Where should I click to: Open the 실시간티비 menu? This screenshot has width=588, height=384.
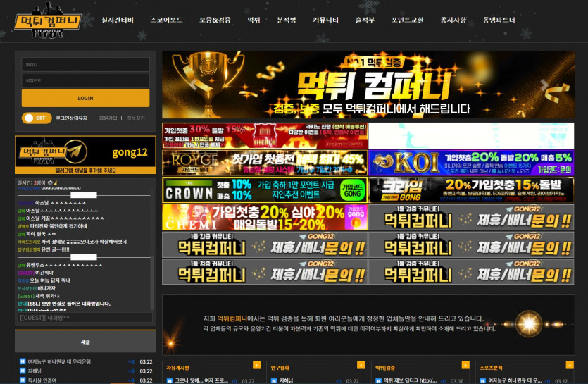point(117,20)
